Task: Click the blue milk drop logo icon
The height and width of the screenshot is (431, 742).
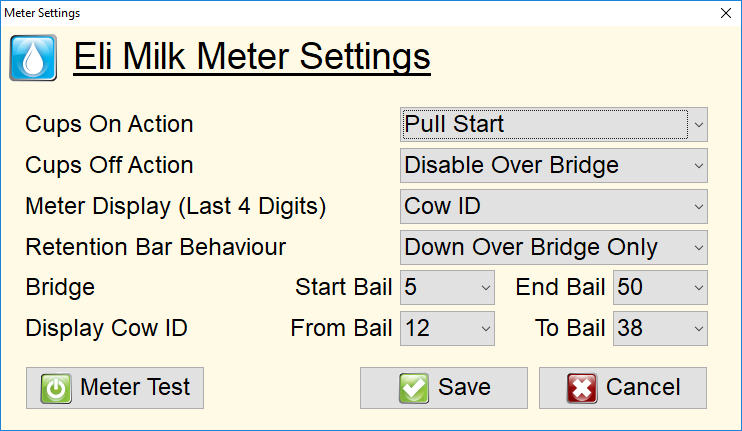Action: coord(33,58)
